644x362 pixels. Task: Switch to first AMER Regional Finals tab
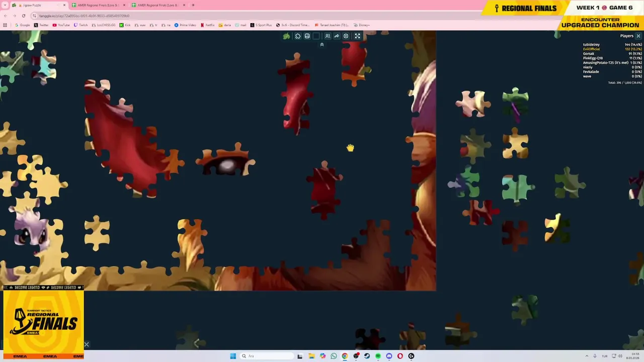tap(98, 5)
